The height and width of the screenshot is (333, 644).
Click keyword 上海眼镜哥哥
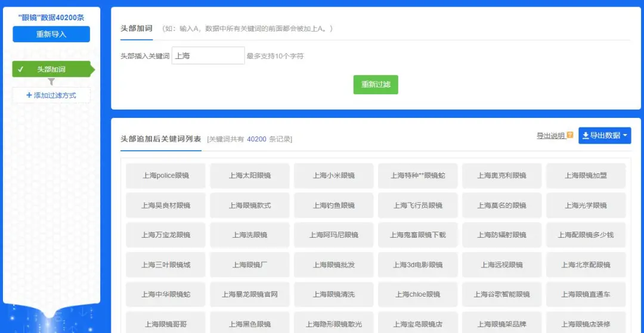(166, 323)
